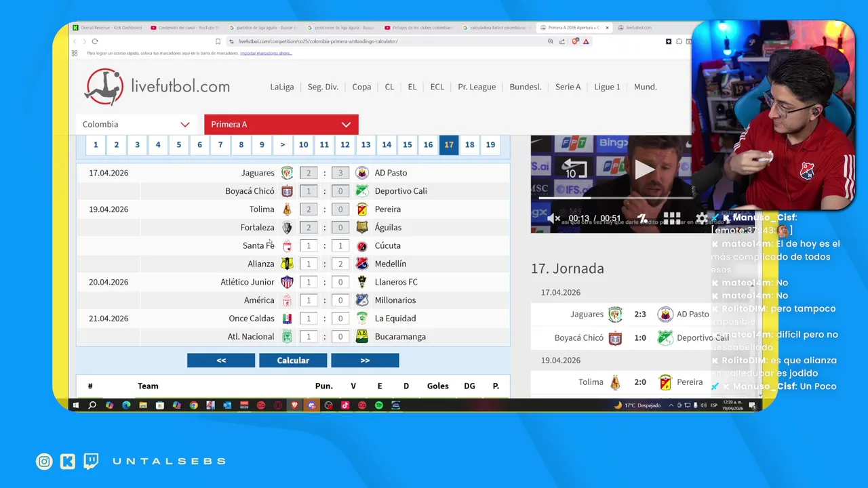Viewport: 868px width, 488px height.
Task: Click the '>' matchday pager arrow
Action: pyautogui.click(x=283, y=144)
